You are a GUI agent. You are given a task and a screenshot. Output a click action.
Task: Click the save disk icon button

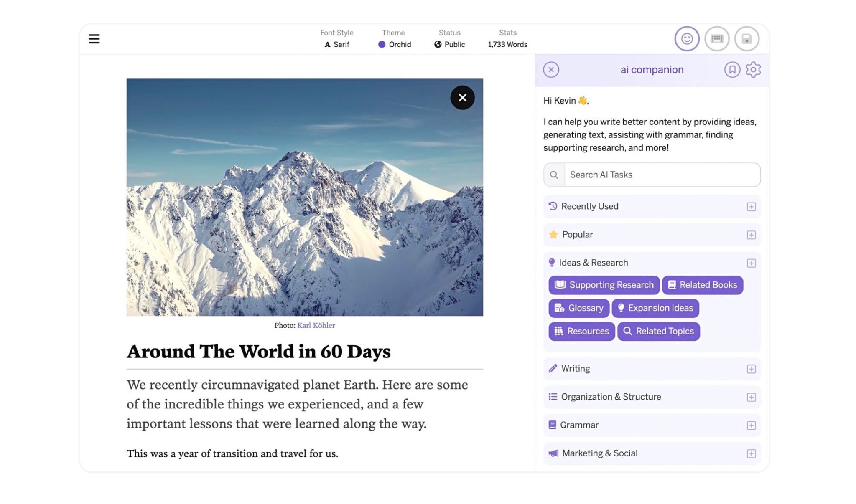[x=747, y=39]
